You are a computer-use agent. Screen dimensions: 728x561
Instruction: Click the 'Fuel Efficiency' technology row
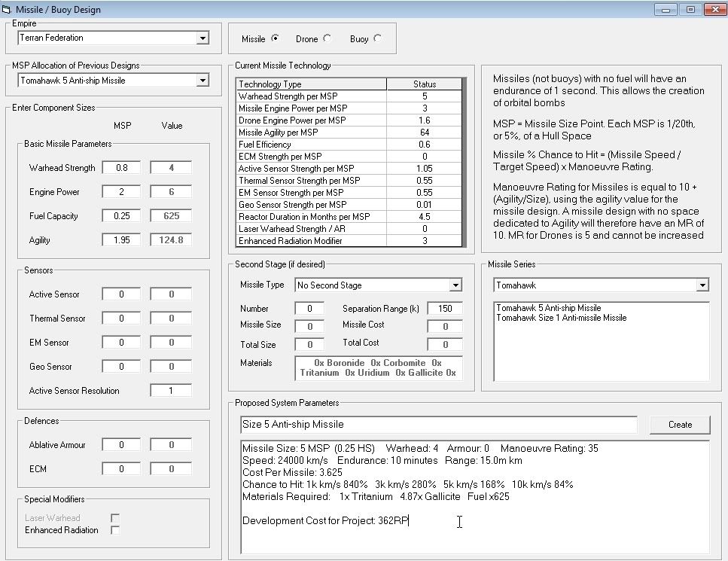point(349,145)
